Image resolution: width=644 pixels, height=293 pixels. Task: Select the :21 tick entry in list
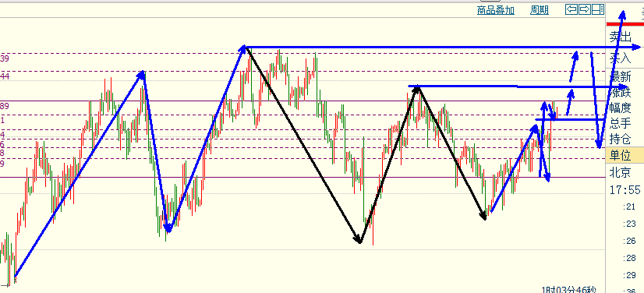(629, 207)
